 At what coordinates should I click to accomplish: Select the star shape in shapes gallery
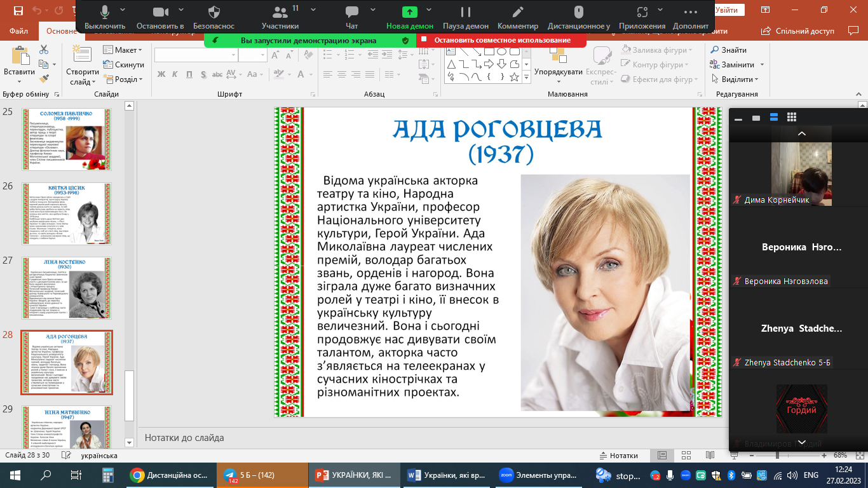(x=515, y=77)
